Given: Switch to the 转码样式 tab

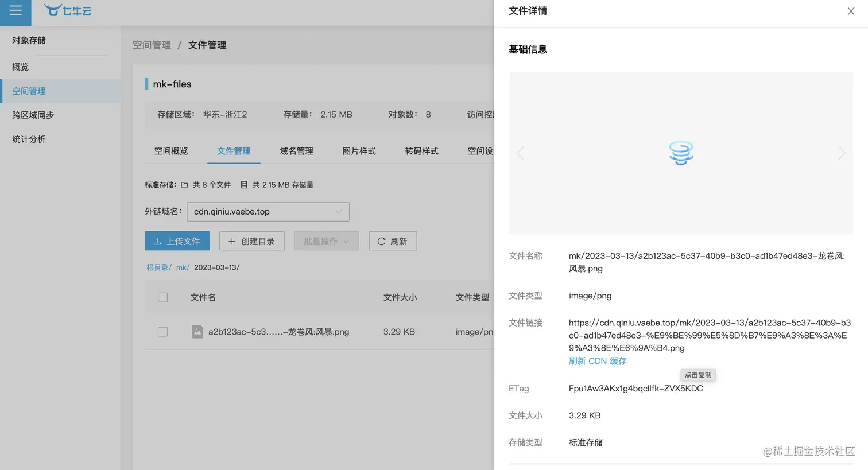Looking at the screenshot, I should (421, 151).
